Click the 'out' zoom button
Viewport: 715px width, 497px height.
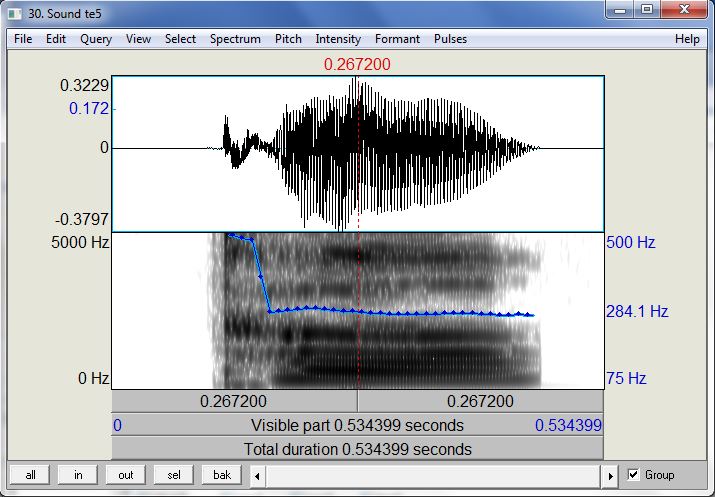point(126,475)
